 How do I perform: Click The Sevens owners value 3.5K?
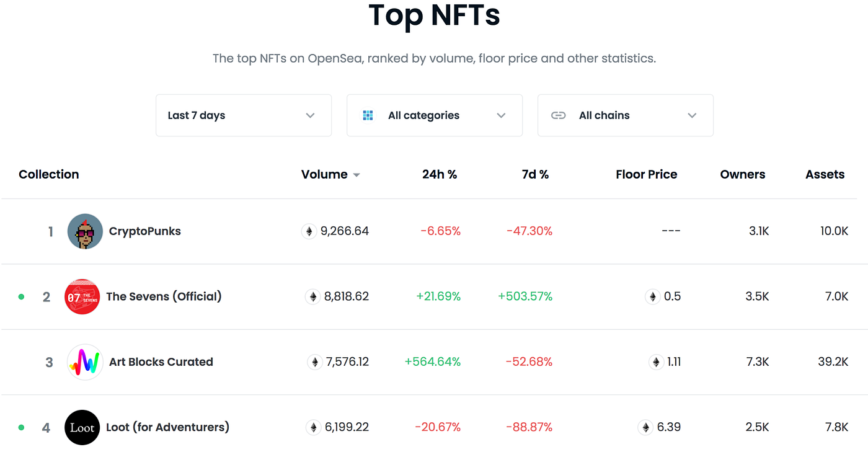pos(758,296)
